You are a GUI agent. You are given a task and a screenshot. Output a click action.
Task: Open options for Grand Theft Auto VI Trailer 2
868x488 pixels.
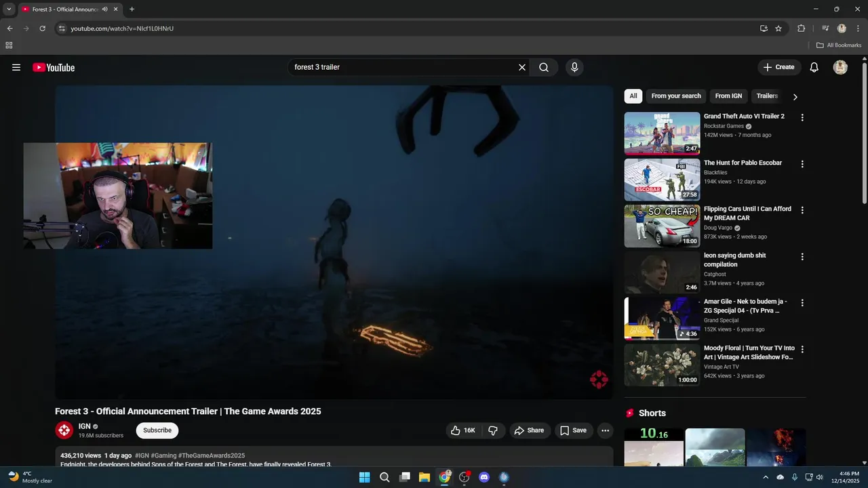[802, 117]
